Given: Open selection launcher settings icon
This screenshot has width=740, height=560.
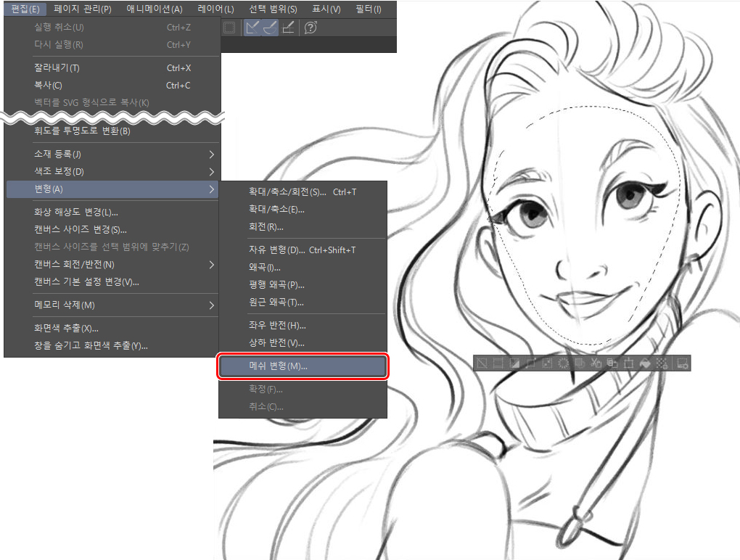Looking at the screenshot, I should (x=682, y=363).
